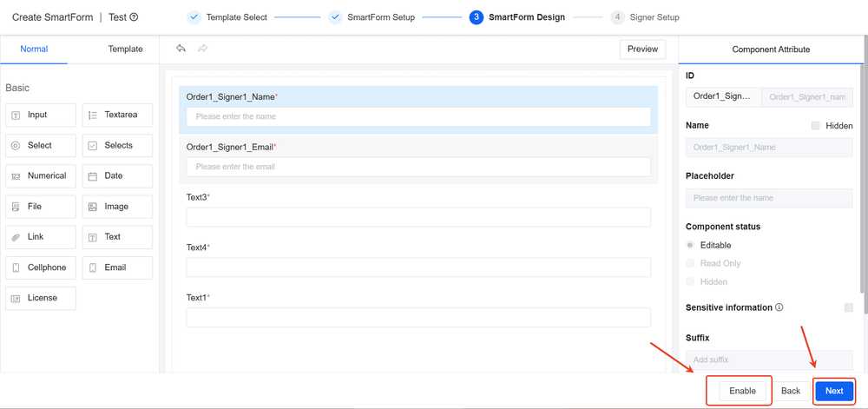868x409 pixels.
Task: Toggle the Hidden checkbox next to Name
Action: point(815,126)
